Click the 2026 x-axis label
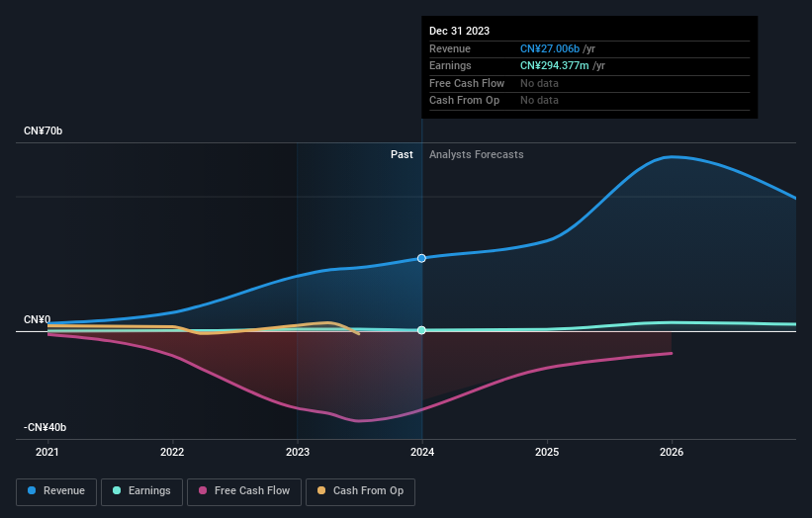The image size is (812, 518). pos(672,453)
